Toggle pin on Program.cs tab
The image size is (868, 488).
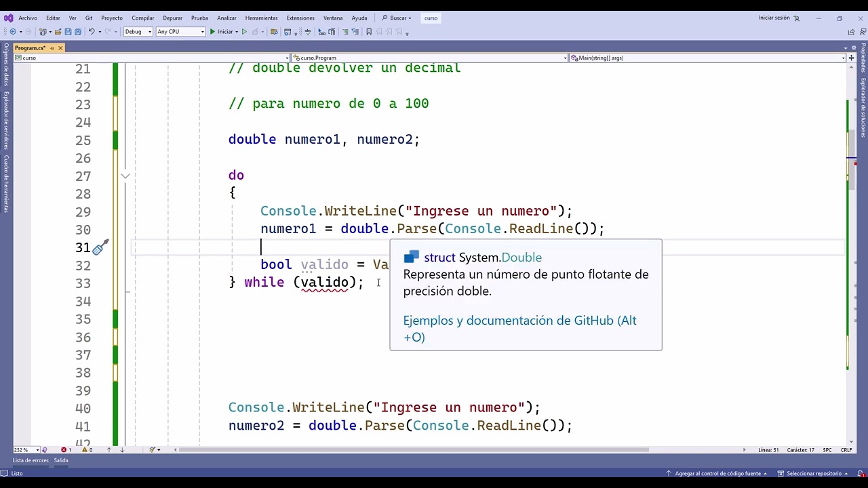[52, 48]
